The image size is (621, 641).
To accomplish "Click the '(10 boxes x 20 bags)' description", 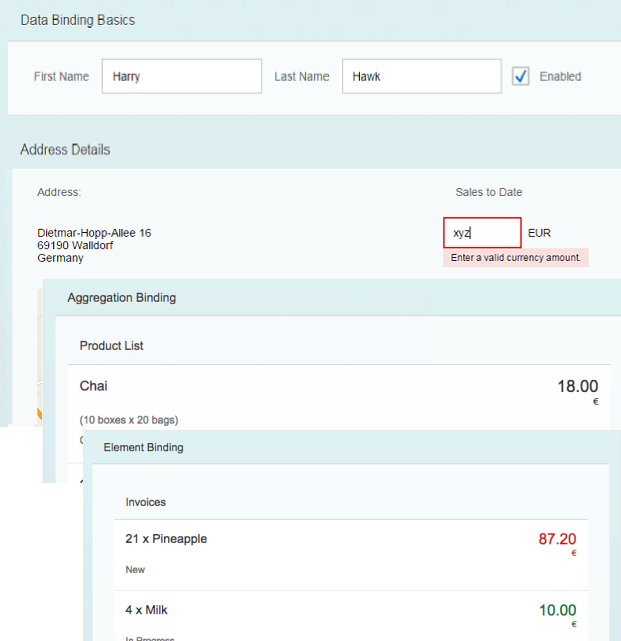I will point(129,419).
